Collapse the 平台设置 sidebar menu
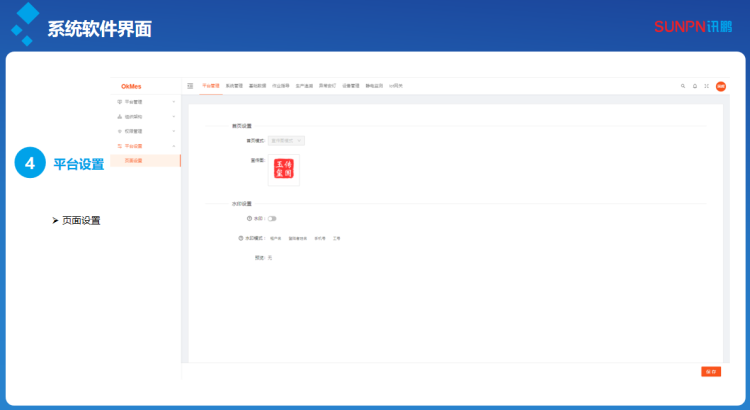 point(145,146)
